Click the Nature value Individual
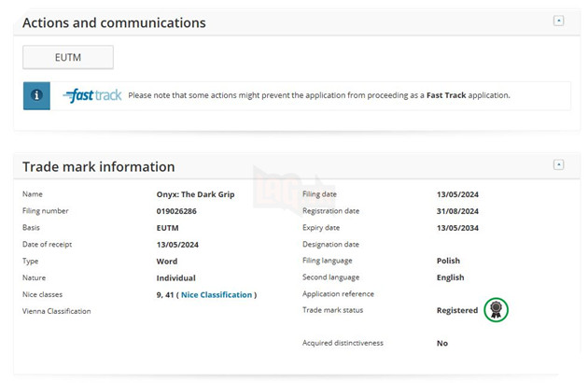Viewport: 588px width, 383px height. (176, 278)
